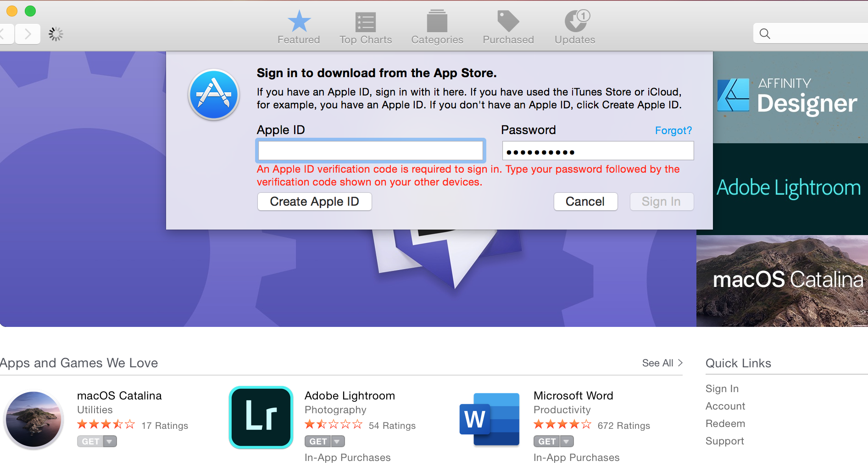Expand the See All chevron
The width and height of the screenshot is (868, 472).
click(680, 363)
